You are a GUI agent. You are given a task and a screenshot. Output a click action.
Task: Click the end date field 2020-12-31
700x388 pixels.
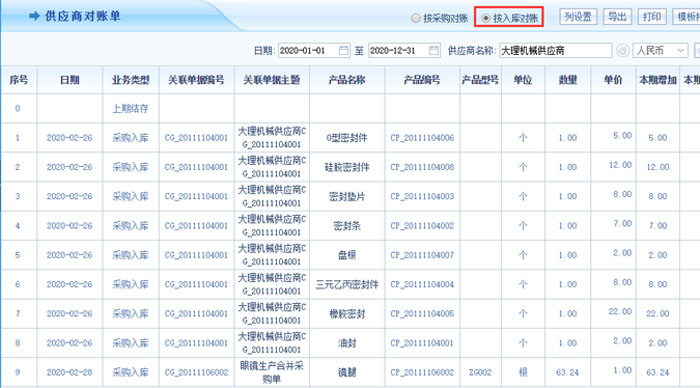point(398,50)
